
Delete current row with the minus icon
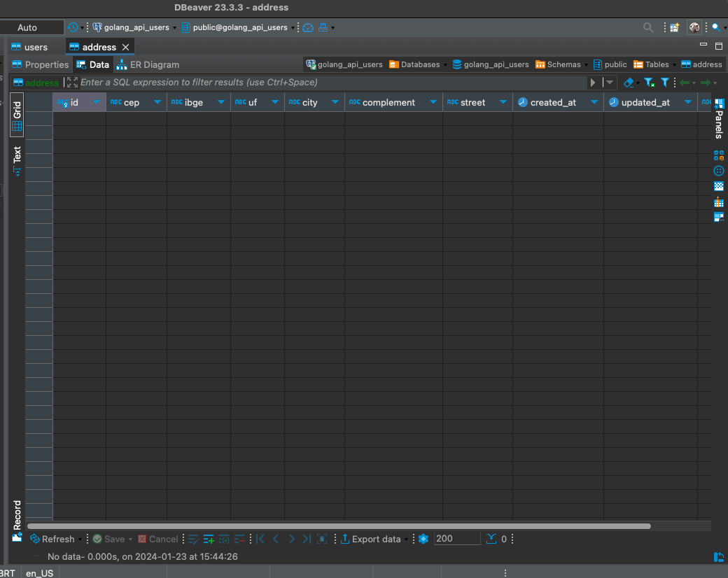[x=239, y=539]
